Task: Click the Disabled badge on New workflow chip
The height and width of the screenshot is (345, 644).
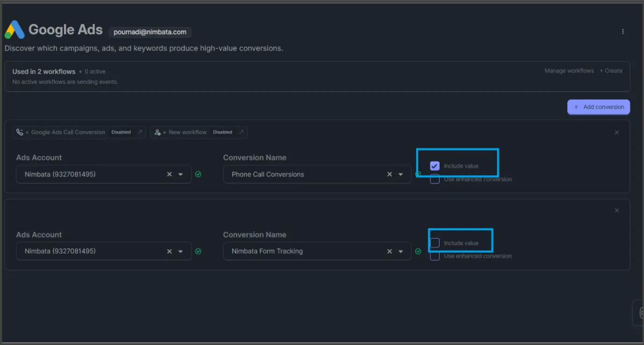Action: (223, 132)
